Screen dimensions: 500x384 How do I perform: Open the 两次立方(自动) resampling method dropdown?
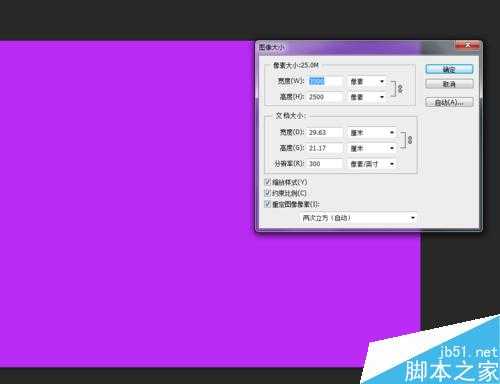(x=358, y=218)
